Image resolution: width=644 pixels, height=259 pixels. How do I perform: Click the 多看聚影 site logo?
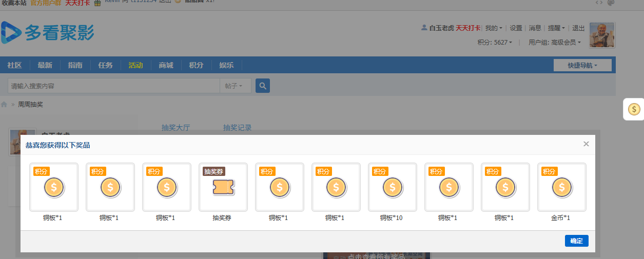coord(47,33)
